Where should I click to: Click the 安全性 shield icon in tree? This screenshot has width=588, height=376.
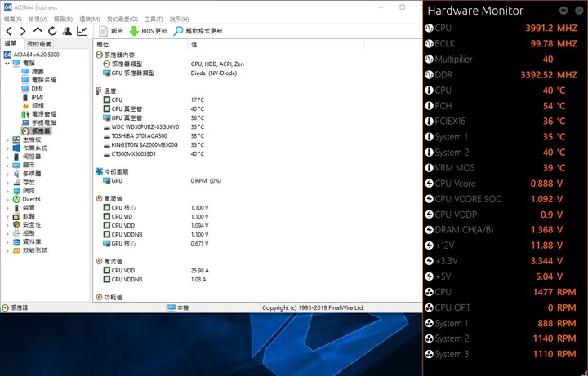tap(16, 224)
